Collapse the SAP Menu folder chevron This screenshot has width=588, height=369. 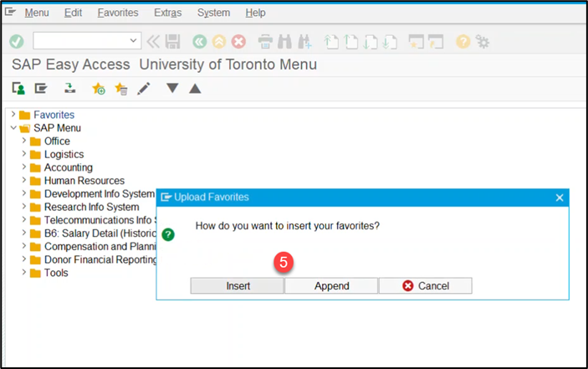pyautogui.click(x=13, y=127)
